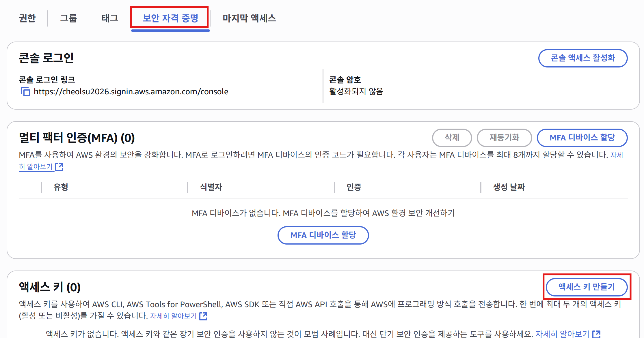Screen dimensions: 644x338
Task: Click external link icon in access key description
Action: coord(203,316)
